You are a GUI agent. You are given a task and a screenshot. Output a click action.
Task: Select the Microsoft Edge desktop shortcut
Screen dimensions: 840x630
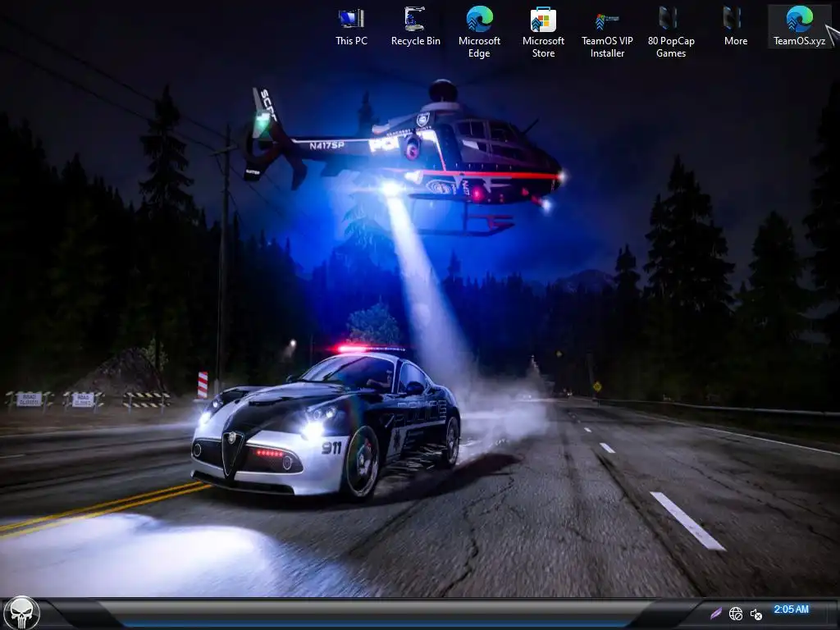click(479, 32)
